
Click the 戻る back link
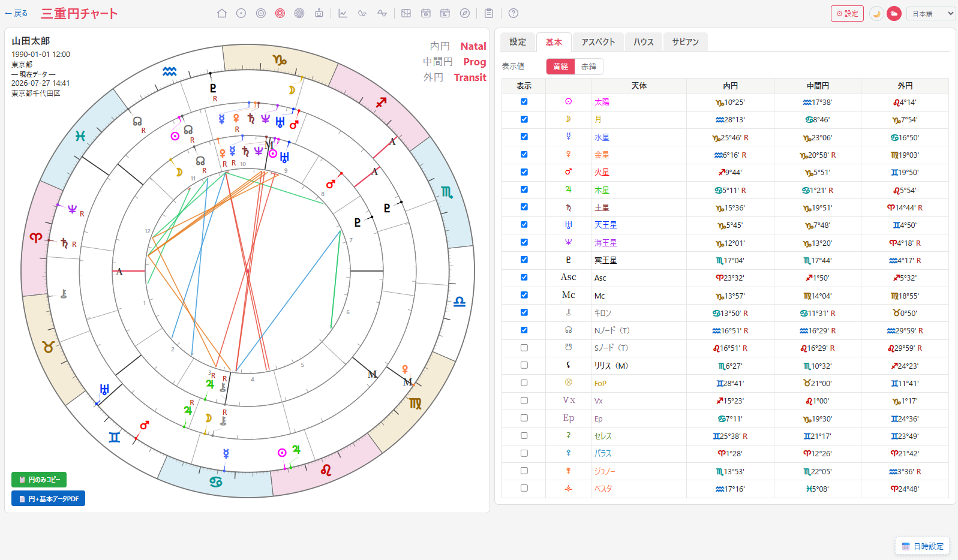pyautogui.click(x=16, y=13)
